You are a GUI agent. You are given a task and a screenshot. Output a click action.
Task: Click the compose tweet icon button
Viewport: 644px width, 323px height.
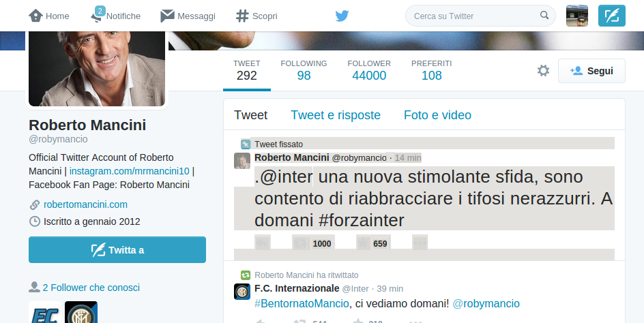coord(611,16)
